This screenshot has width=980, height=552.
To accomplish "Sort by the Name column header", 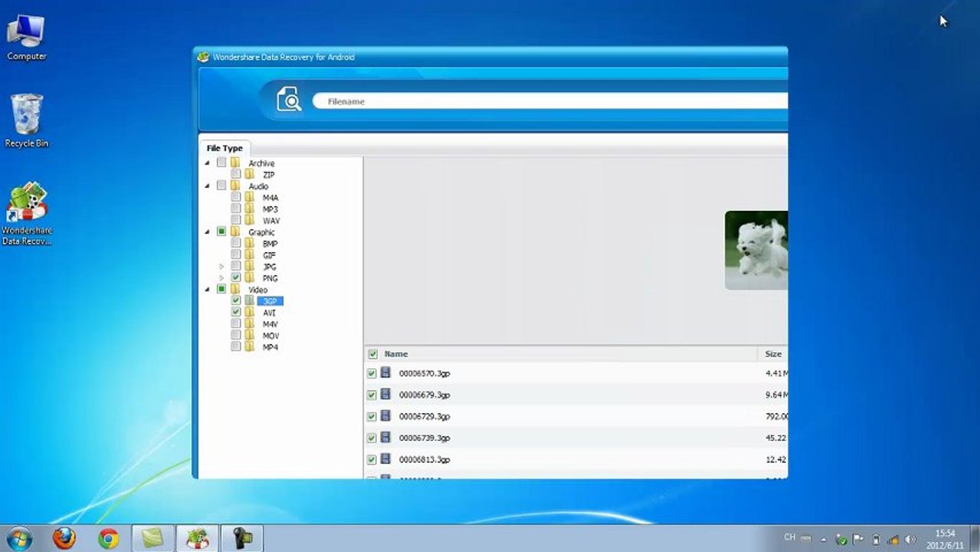I will pyautogui.click(x=395, y=354).
